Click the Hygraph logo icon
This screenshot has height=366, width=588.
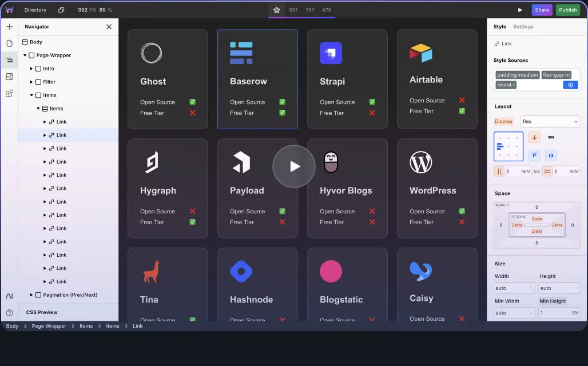(x=152, y=162)
